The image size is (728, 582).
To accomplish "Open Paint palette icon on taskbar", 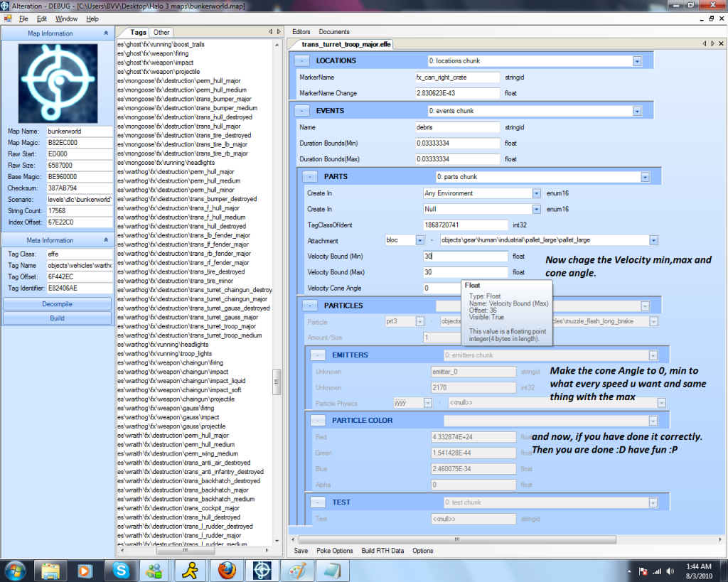I will (x=297, y=571).
